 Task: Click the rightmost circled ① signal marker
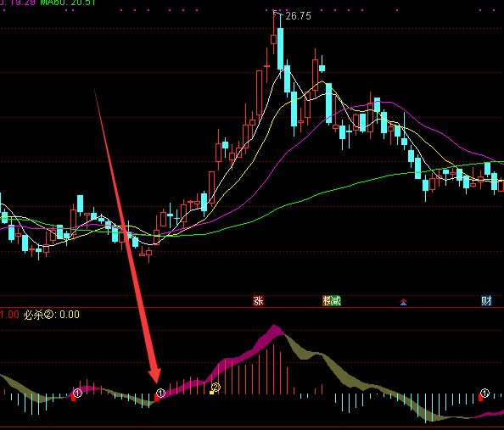point(484,393)
